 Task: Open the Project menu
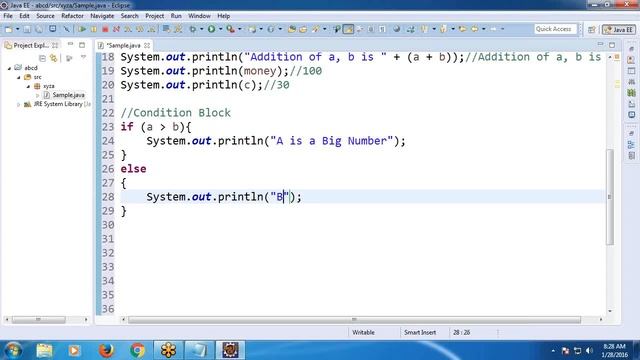click(x=155, y=16)
